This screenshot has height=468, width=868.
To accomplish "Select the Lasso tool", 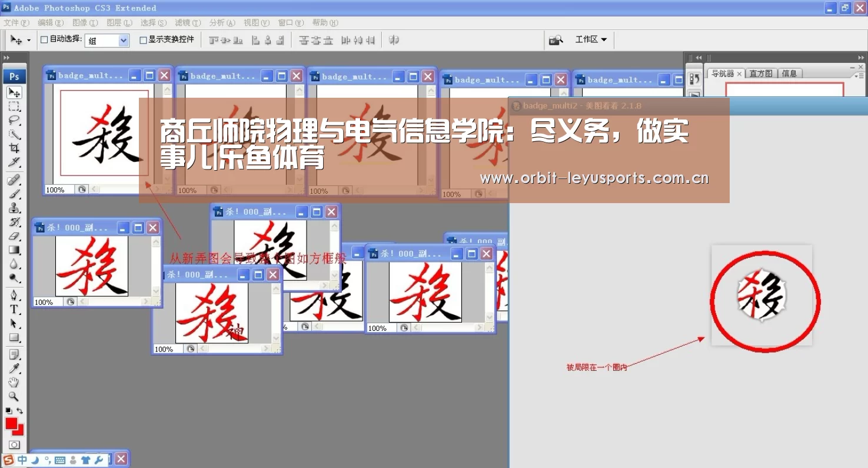I will 14,120.
